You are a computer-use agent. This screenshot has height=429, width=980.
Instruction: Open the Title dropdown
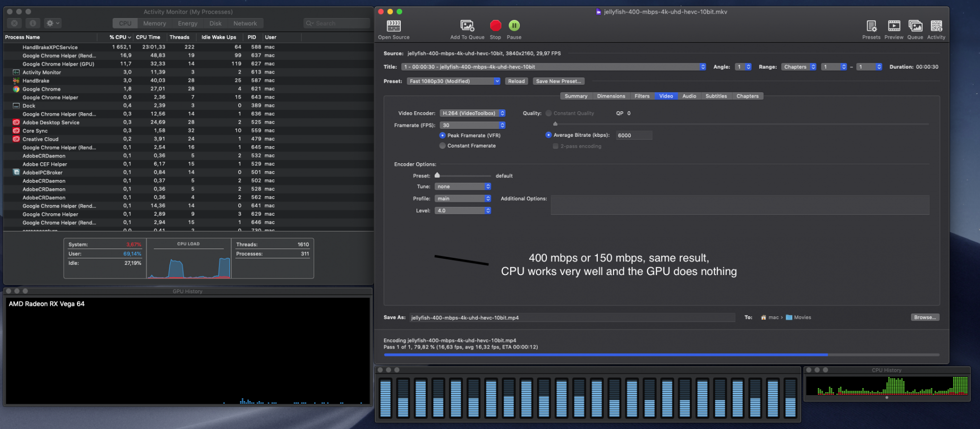pos(554,67)
